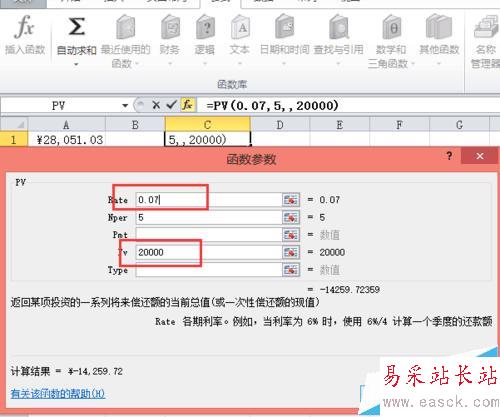Screen dimensions: 500x417
Task: Collapse dialog using Type range selector icon
Action: click(x=291, y=270)
